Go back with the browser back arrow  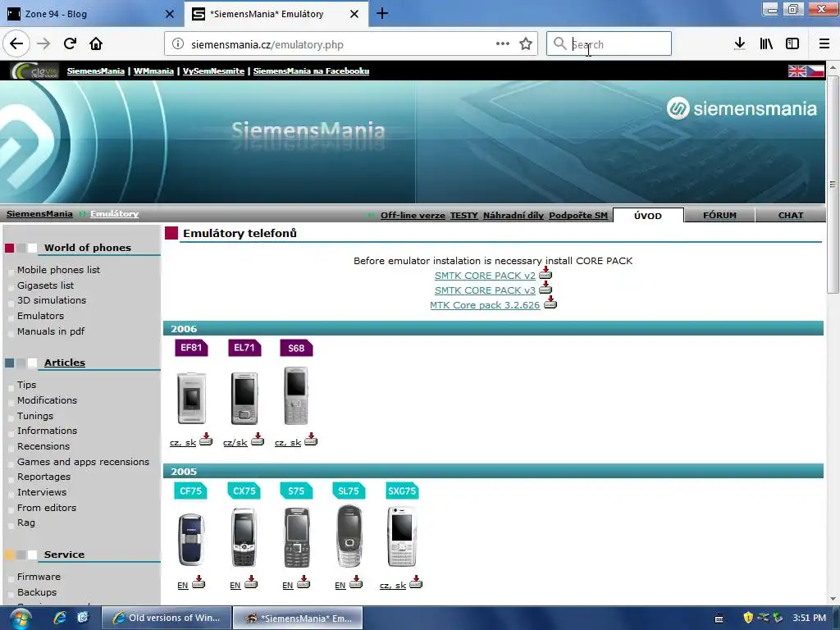pyautogui.click(x=16, y=44)
